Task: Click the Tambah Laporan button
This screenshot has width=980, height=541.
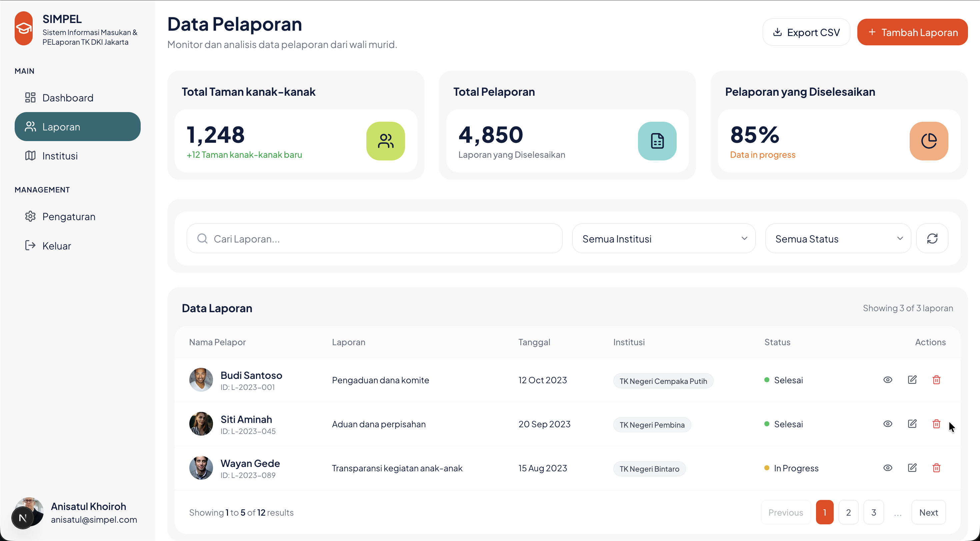Action: click(x=912, y=32)
